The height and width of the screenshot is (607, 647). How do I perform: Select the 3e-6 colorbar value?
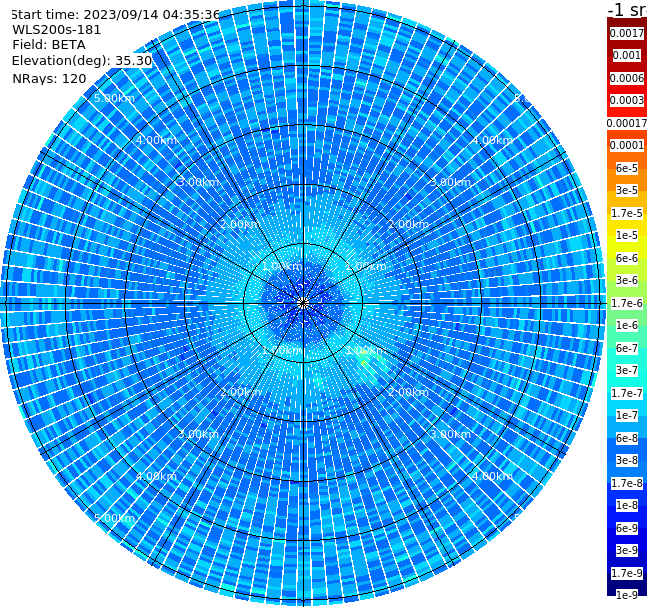627,280
